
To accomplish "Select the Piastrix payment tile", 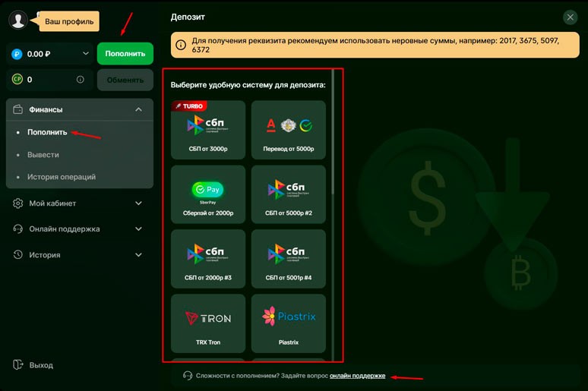I will click(x=289, y=323).
